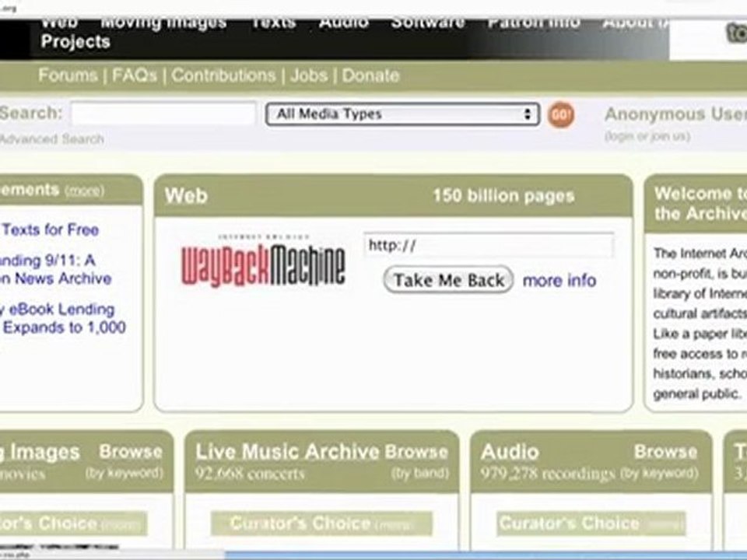Open the All Media Types dropdown
The width and height of the screenshot is (747, 560).
coord(402,114)
